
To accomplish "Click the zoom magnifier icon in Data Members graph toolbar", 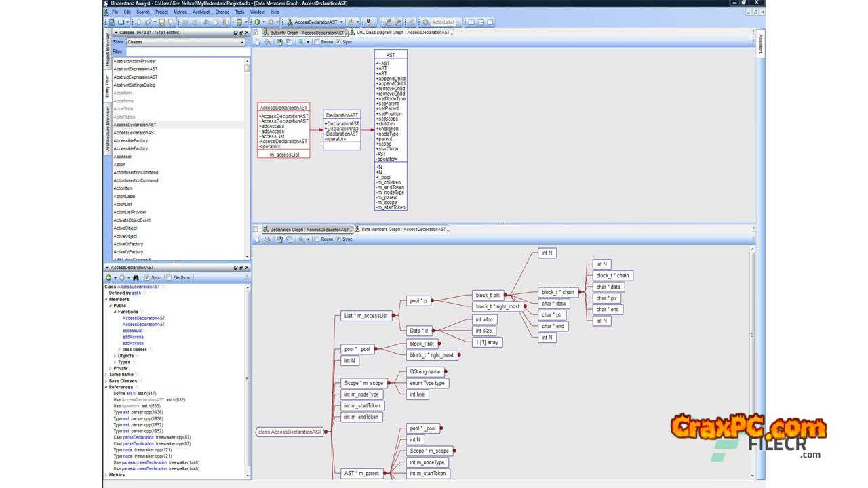I will pyautogui.click(x=301, y=239).
